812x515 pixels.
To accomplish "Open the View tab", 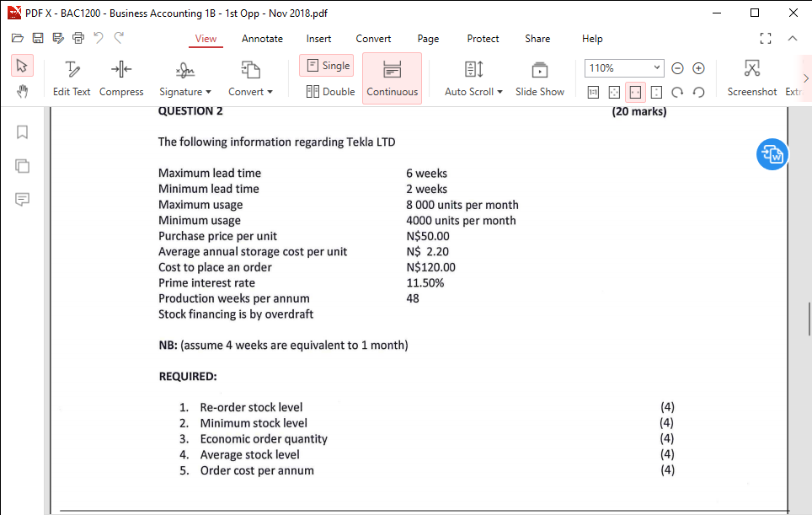I will [206, 39].
